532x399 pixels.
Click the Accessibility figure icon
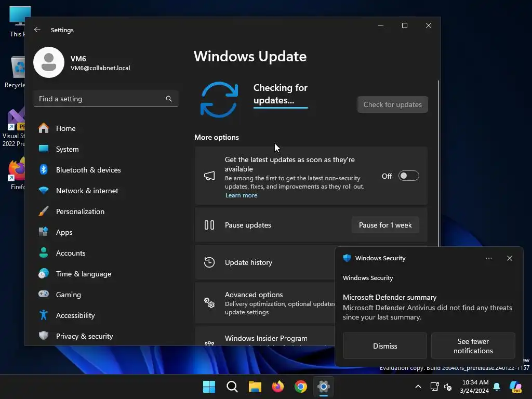[44, 315]
